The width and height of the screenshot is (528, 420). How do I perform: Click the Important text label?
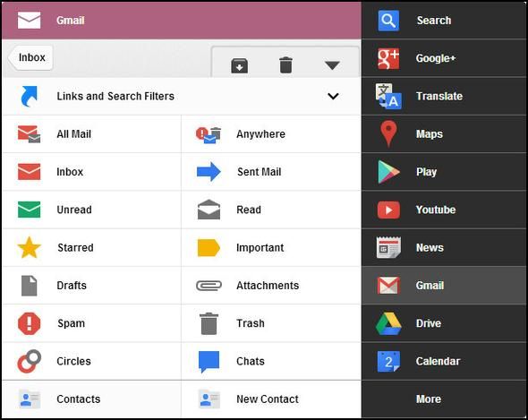coord(260,248)
